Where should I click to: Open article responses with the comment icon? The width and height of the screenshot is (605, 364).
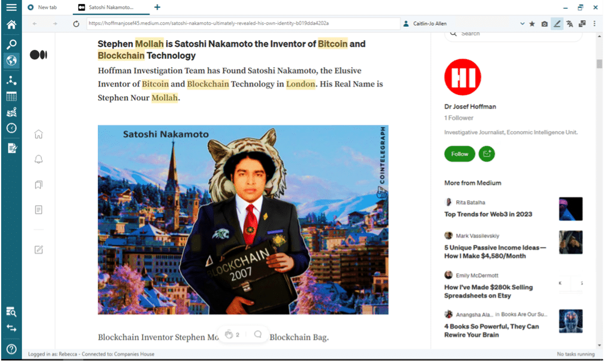258,334
